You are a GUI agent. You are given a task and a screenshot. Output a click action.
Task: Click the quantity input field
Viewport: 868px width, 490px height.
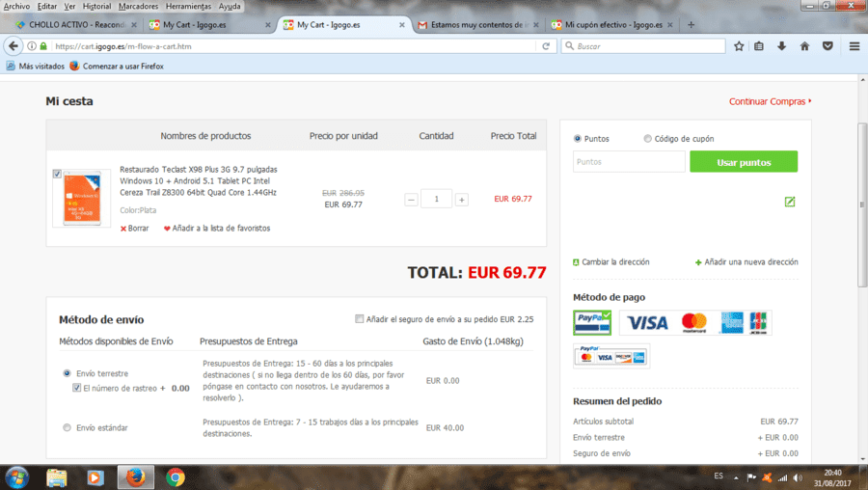pos(436,199)
